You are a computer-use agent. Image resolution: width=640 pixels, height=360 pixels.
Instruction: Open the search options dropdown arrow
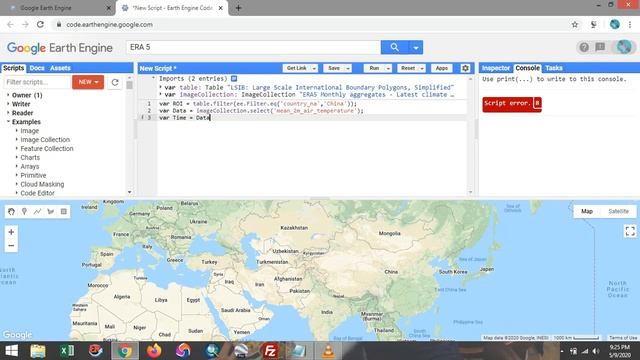[x=416, y=47]
